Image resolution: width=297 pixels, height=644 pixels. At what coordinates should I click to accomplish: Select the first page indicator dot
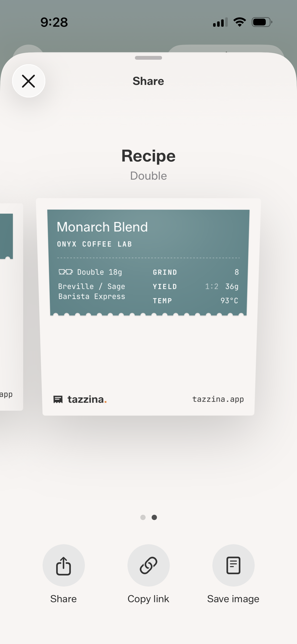click(x=143, y=517)
